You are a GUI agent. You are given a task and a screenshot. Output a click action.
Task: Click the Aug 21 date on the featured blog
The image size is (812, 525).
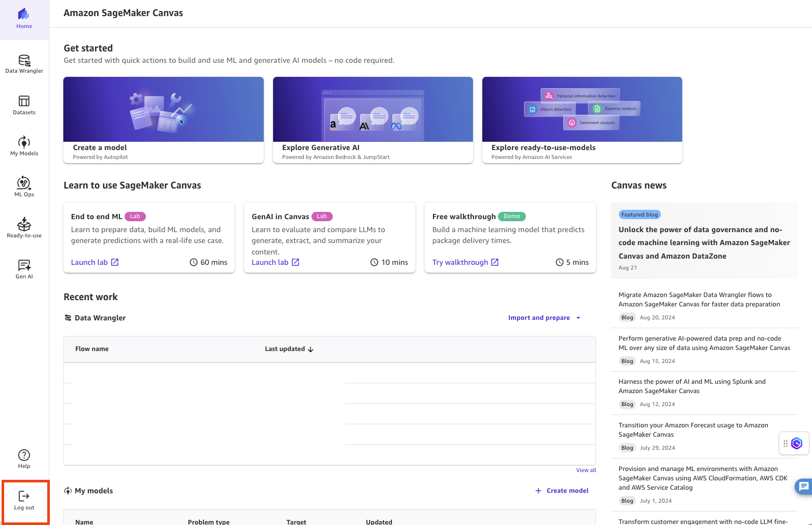point(628,268)
